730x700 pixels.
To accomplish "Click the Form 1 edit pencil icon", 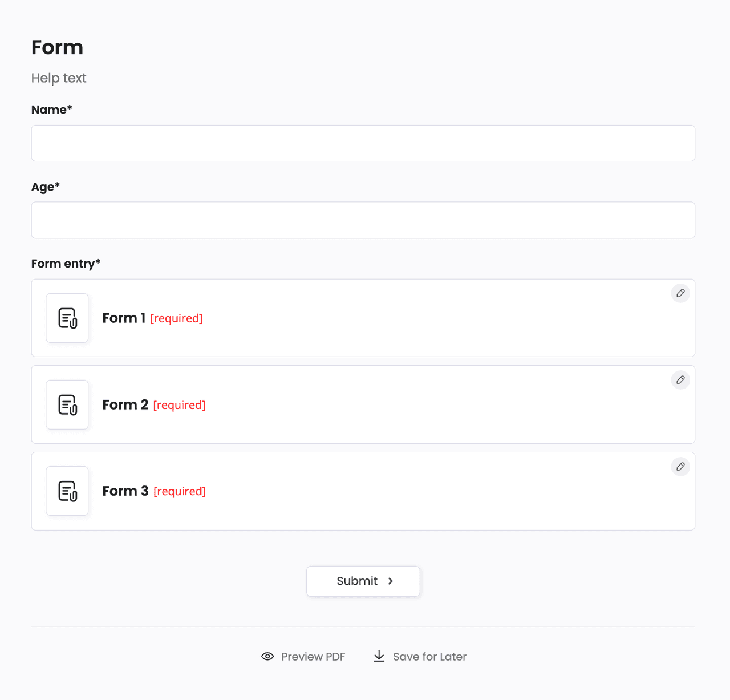I will coord(680,293).
